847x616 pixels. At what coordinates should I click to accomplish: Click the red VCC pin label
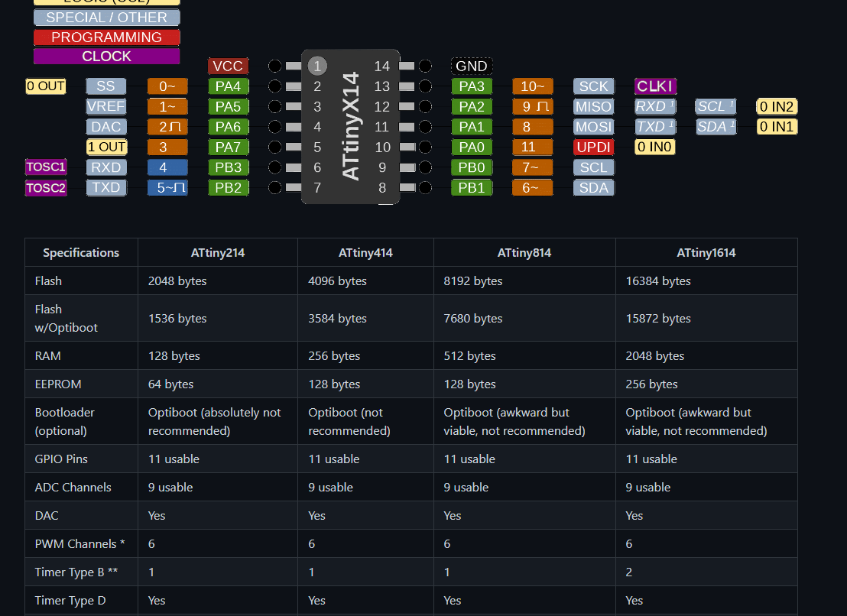tap(228, 66)
